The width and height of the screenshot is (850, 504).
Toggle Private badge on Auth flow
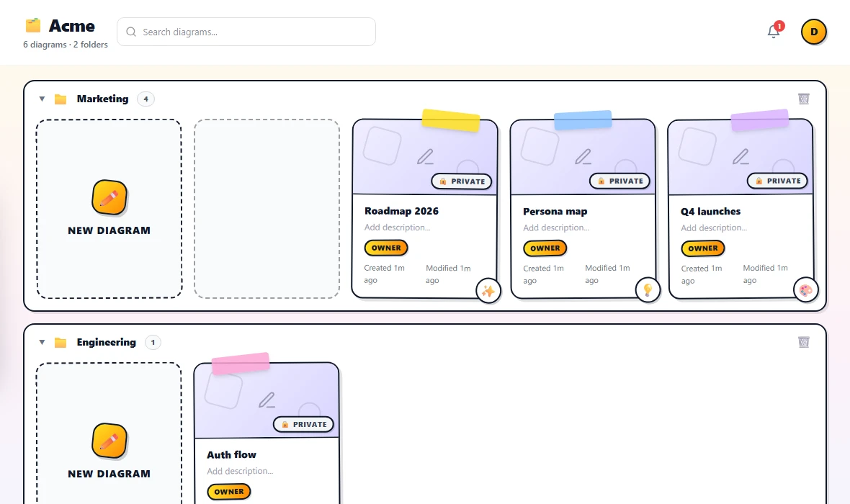[x=303, y=424]
